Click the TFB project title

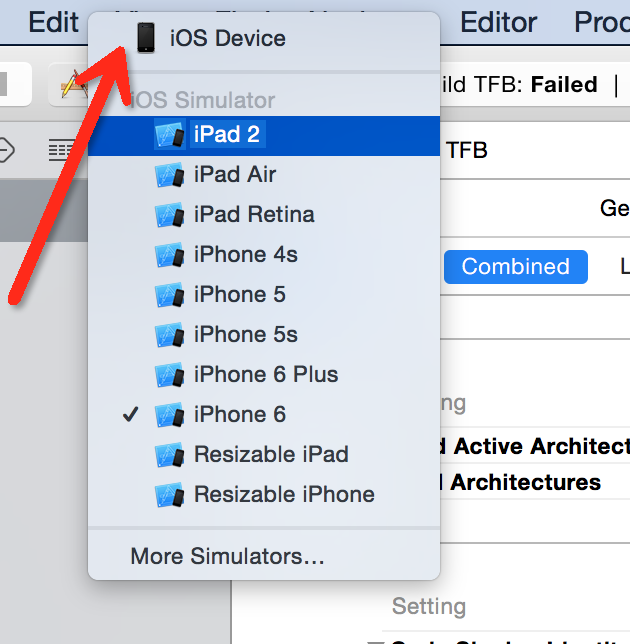pyautogui.click(x=467, y=150)
